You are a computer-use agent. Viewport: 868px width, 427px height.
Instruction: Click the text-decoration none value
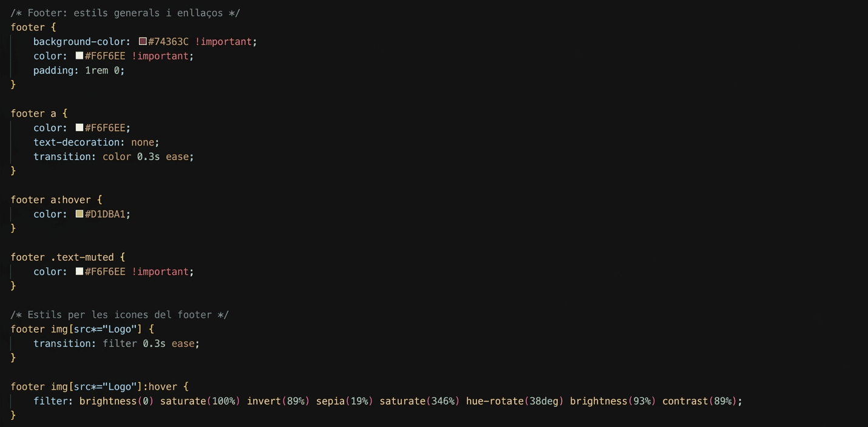point(143,142)
